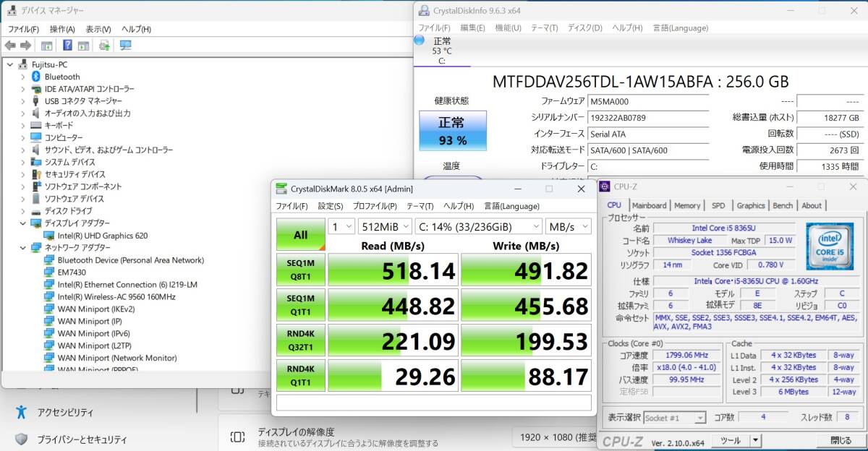This screenshot has width=868, height=451.
Task: Click the forward arrow in Device Manager toolbar
Action: click(x=25, y=45)
